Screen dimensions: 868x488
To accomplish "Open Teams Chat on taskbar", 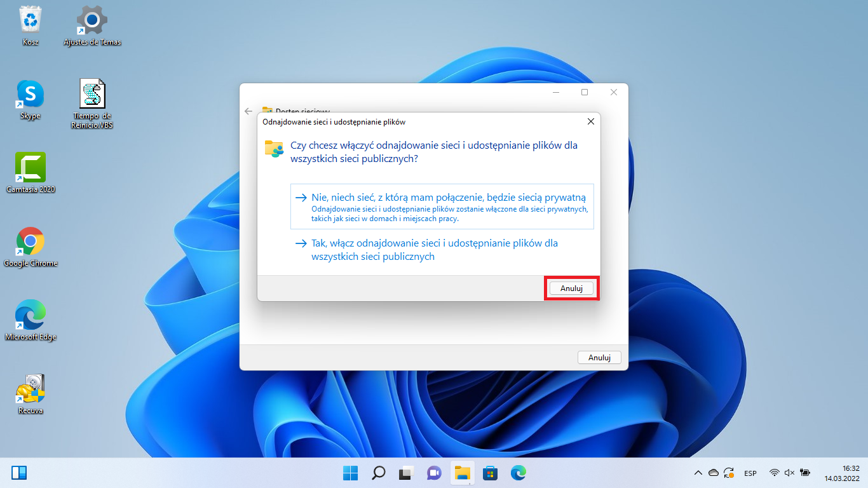I will 434,473.
